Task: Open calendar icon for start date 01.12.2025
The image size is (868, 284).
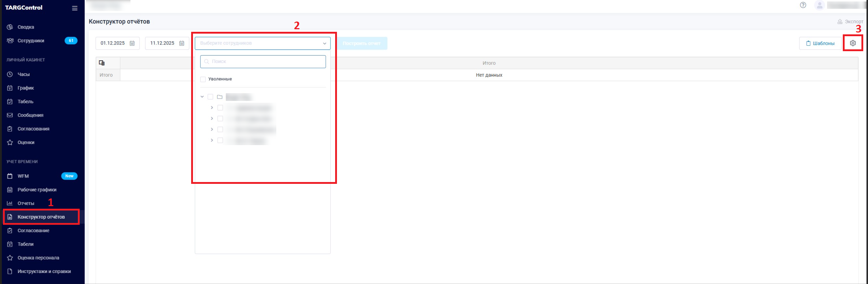Action: pyautogui.click(x=132, y=43)
